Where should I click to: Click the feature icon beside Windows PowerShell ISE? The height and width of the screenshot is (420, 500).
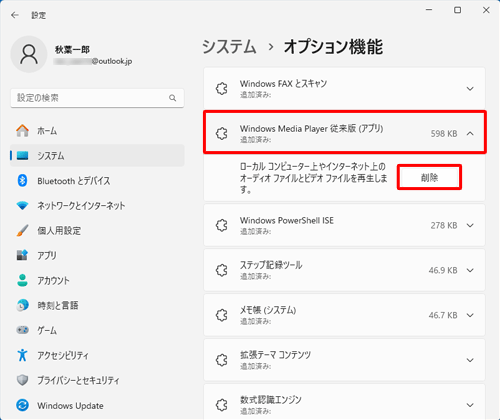click(222, 225)
